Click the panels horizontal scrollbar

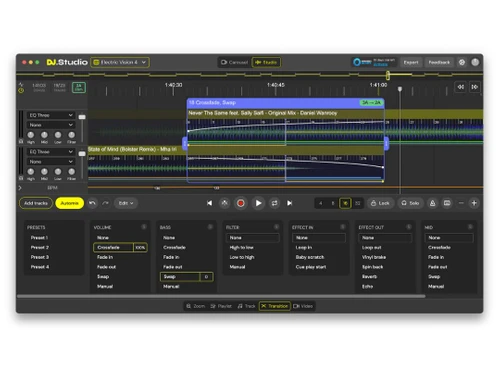click(x=221, y=296)
